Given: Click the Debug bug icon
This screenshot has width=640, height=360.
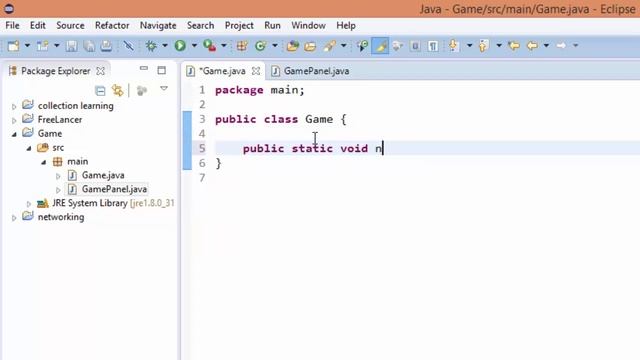Looking at the screenshot, I should tap(151, 46).
